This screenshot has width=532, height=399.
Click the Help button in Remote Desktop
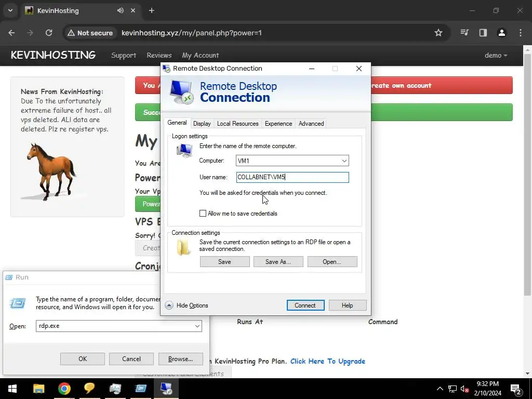(x=348, y=305)
